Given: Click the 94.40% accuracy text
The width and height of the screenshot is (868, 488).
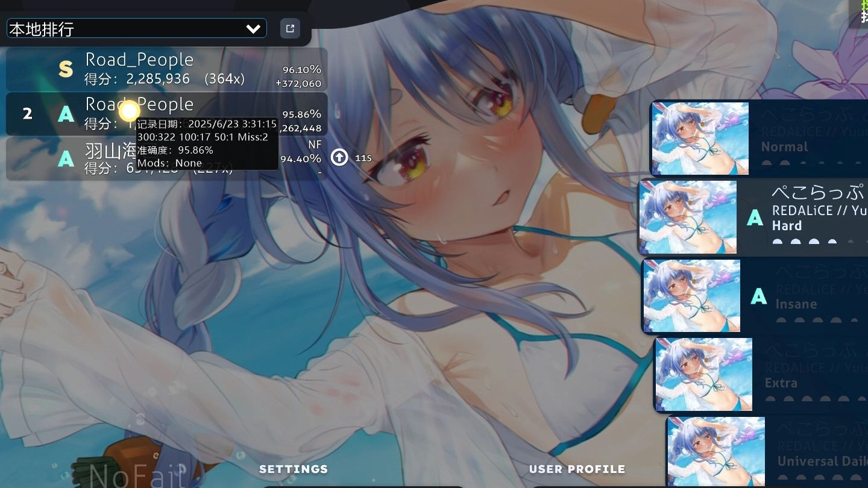Looking at the screenshot, I should pyautogui.click(x=301, y=158).
